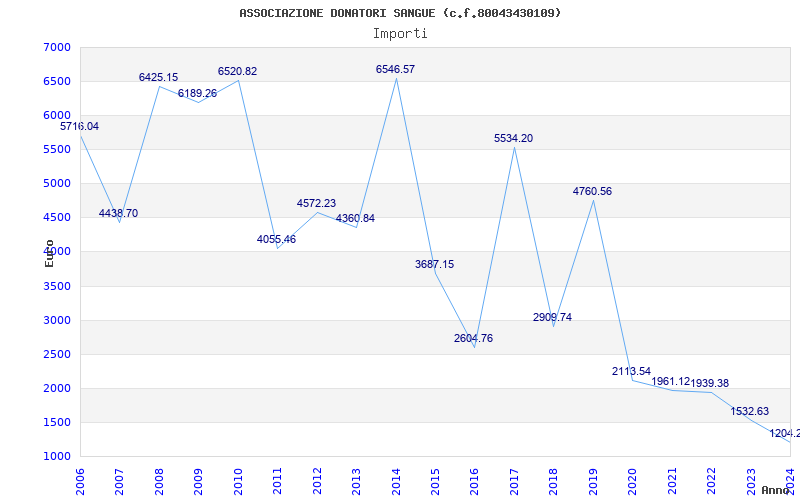
Task: Click the 2009 x-axis year label
Action: pos(198,482)
